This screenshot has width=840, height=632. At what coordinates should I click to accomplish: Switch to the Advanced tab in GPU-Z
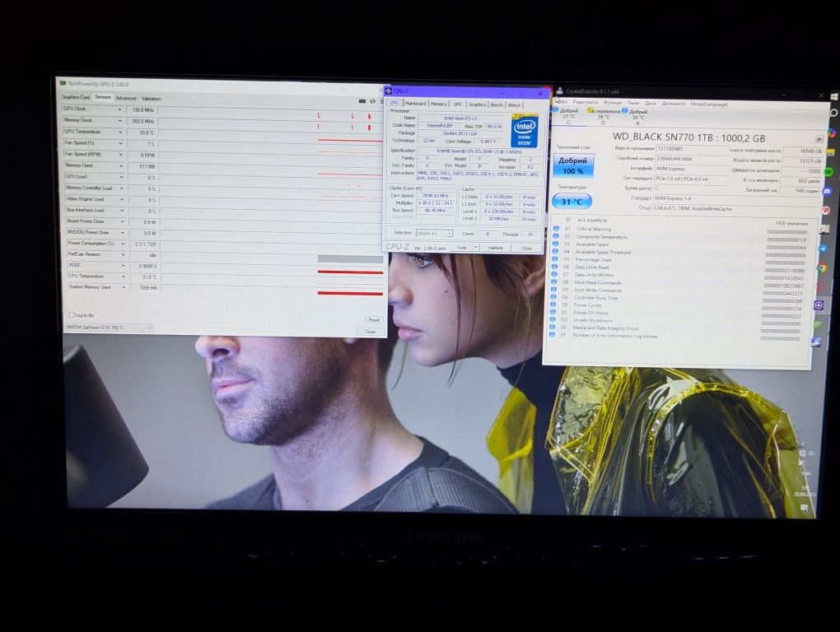pyautogui.click(x=126, y=98)
